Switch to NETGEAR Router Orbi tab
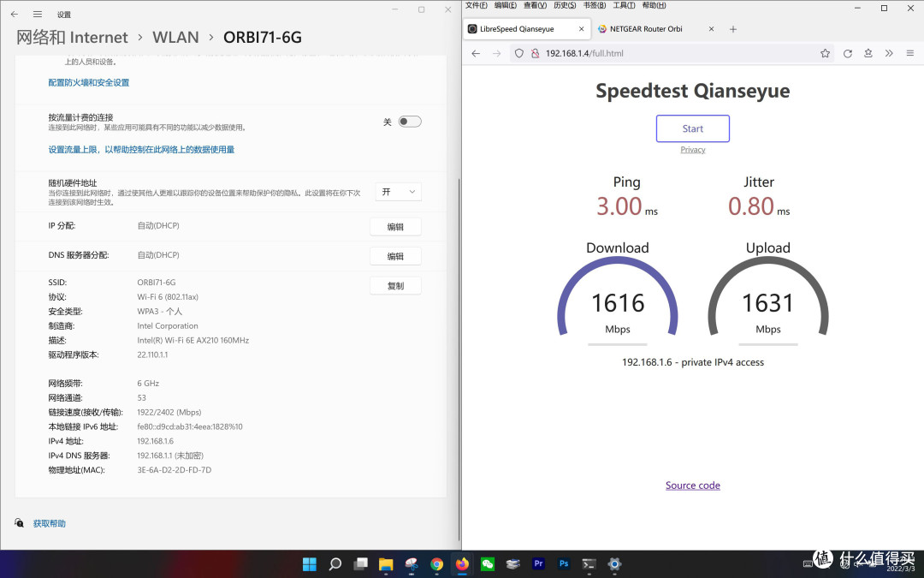This screenshot has width=924, height=578. [650, 29]
